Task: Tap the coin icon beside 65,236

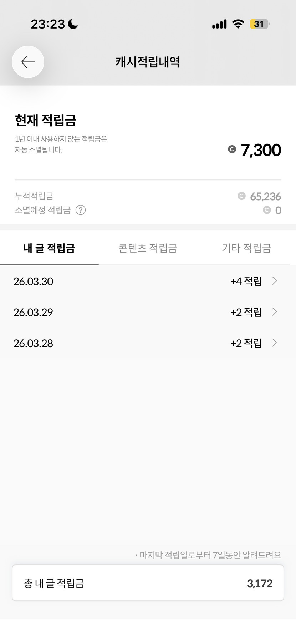Action: click(x=241, y=196)
